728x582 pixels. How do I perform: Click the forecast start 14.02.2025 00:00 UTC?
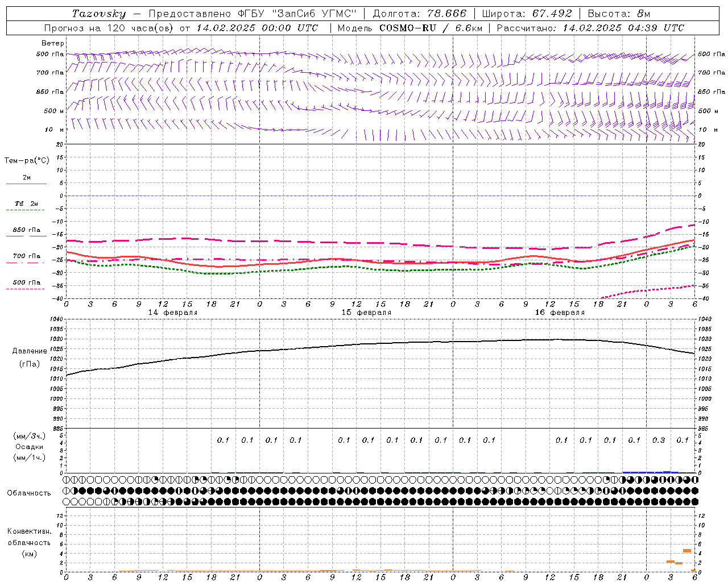(x=258, y=28)
